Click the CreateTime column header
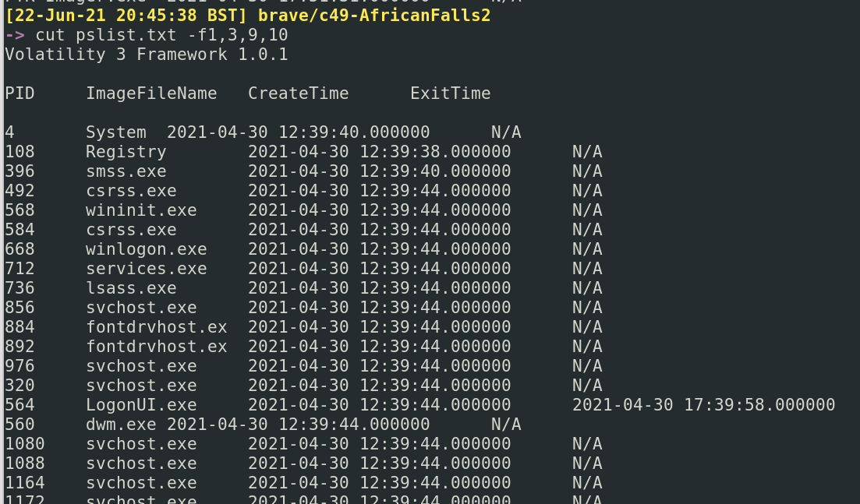Viewport: 860px width, 504px height. coord(298,93)
